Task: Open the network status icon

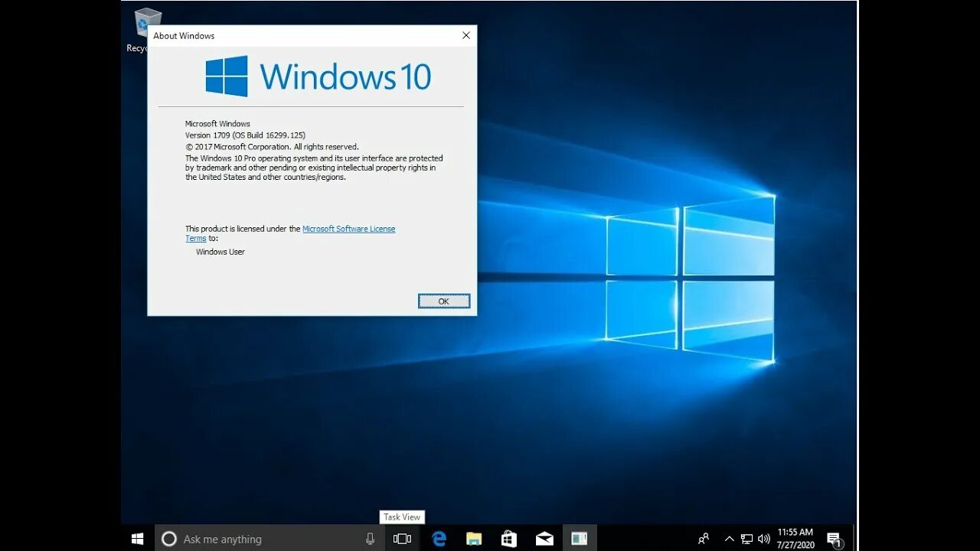Action: [x=747, y=539]
